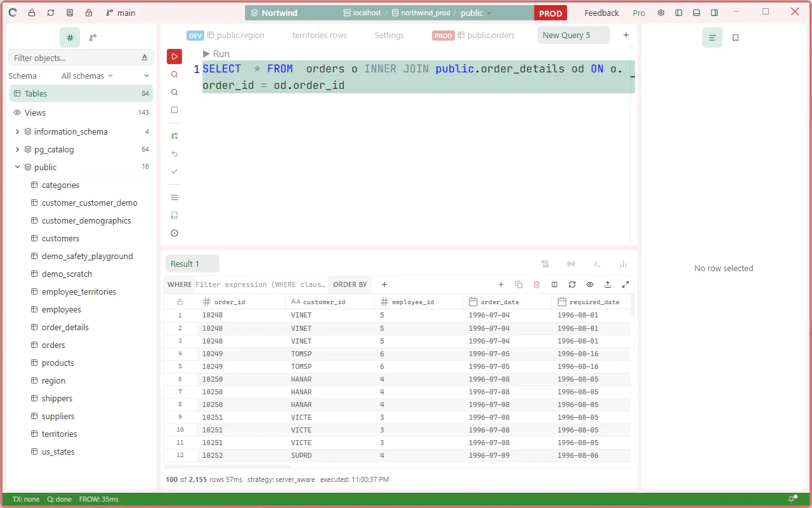Run the query with the red play button
Image resolution: width=812 pixels, height=508 pixels.
click(174, 57)
